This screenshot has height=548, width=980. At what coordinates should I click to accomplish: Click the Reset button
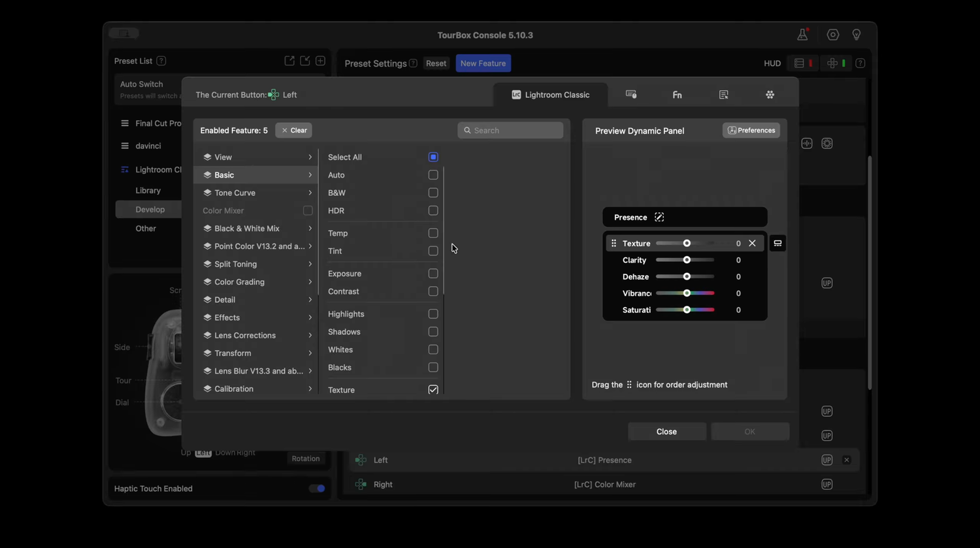(x=436, y=63)
